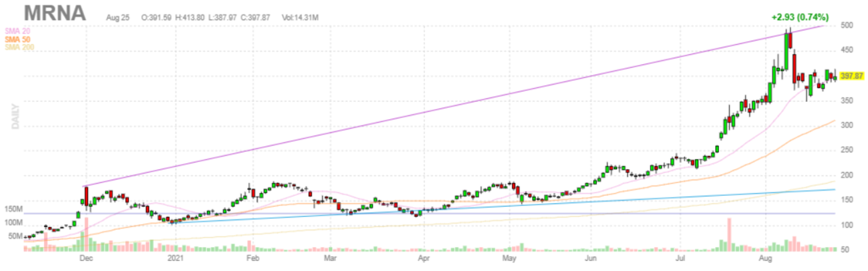The width and height of the screenshot is (868, 271).
Task: Click the 100M volume axis label
Action: tap(14, 222)
